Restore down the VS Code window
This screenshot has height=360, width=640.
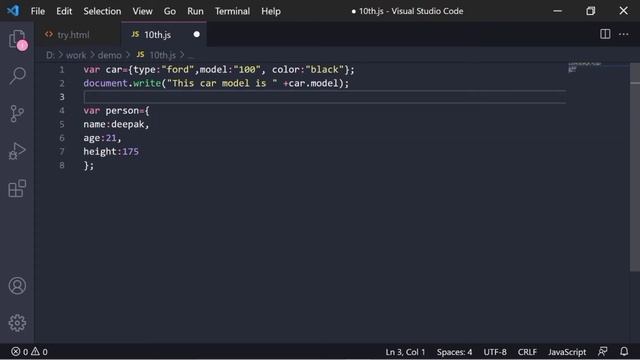tap(591, 11)
